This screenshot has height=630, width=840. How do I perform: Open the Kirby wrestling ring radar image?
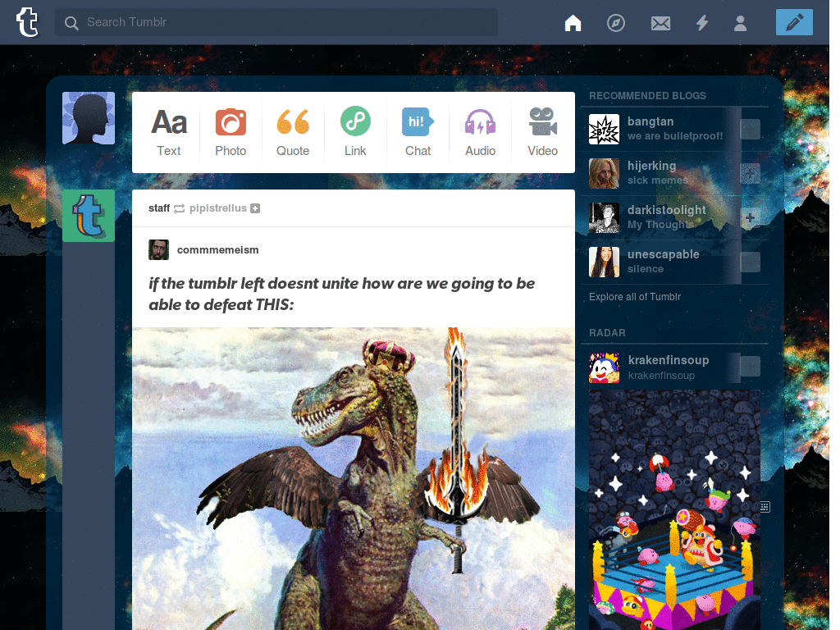coord(675,510)
